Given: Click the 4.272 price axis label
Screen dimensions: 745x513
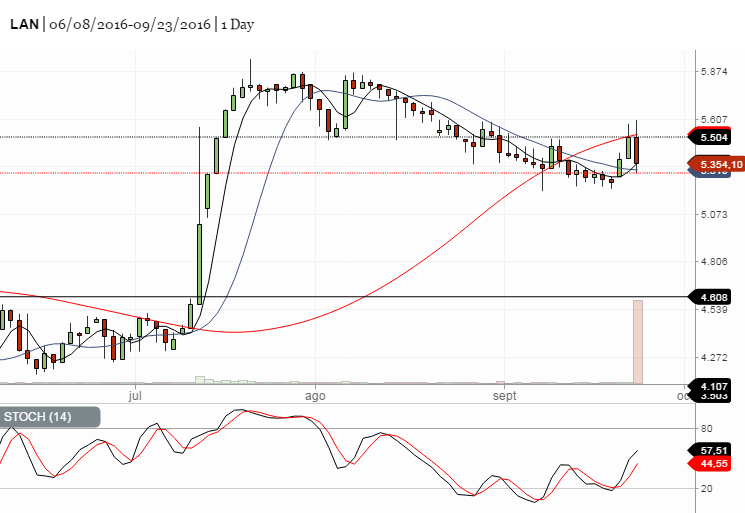Looking at the screenshot, I should pyautogui.click(x=714, y=357).
